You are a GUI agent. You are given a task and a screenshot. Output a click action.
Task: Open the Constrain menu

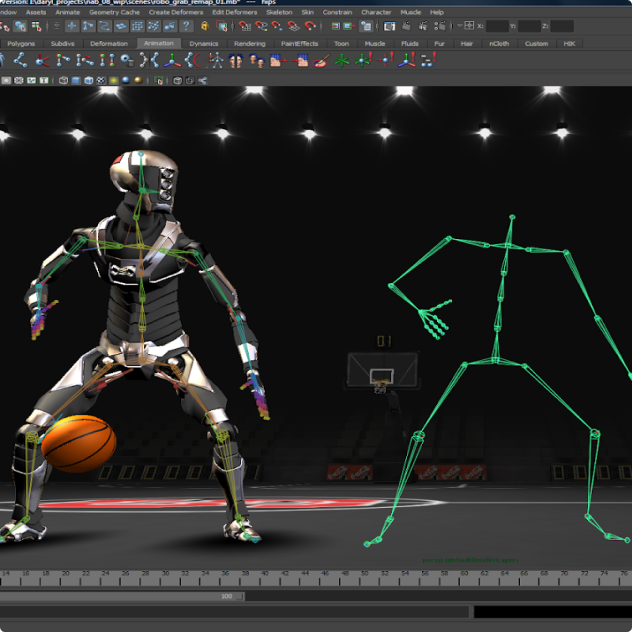click(337, 12)
